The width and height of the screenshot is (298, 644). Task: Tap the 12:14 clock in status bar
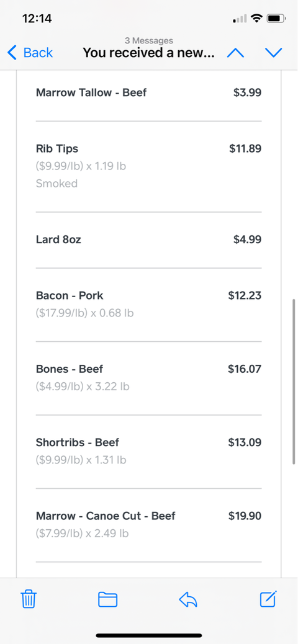[x=37, y=19]
